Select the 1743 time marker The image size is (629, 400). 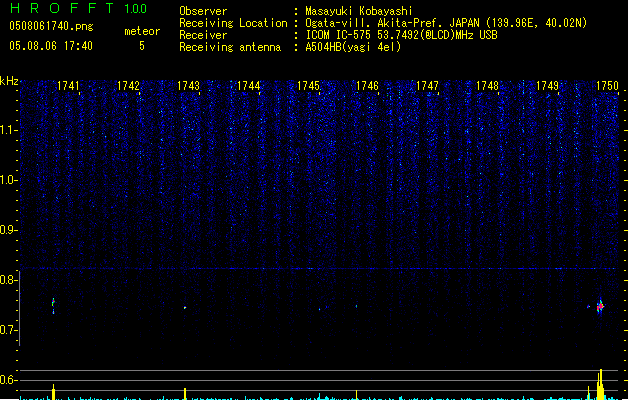click(188, 87)
